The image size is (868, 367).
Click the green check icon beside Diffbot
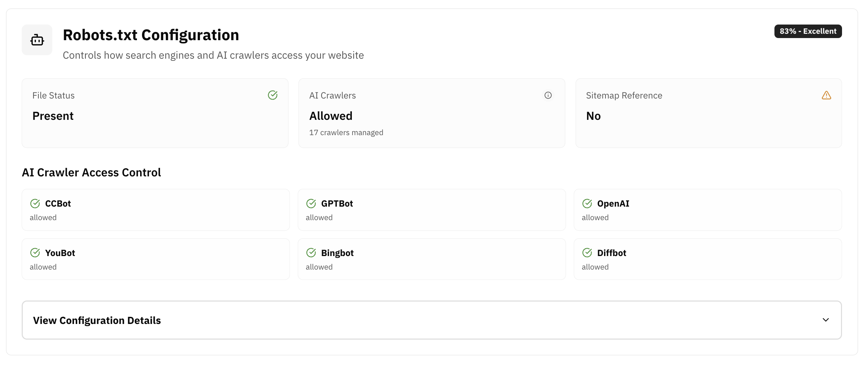click(x=587, y=252)
